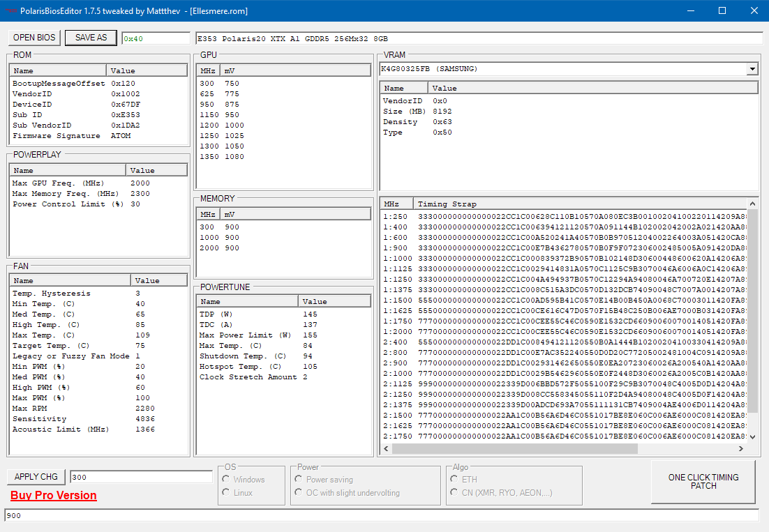The width and height of the screenshot is (769, 532).
Task: Select the 1:2000 timing strap row
Action: (x=565, y=332)
